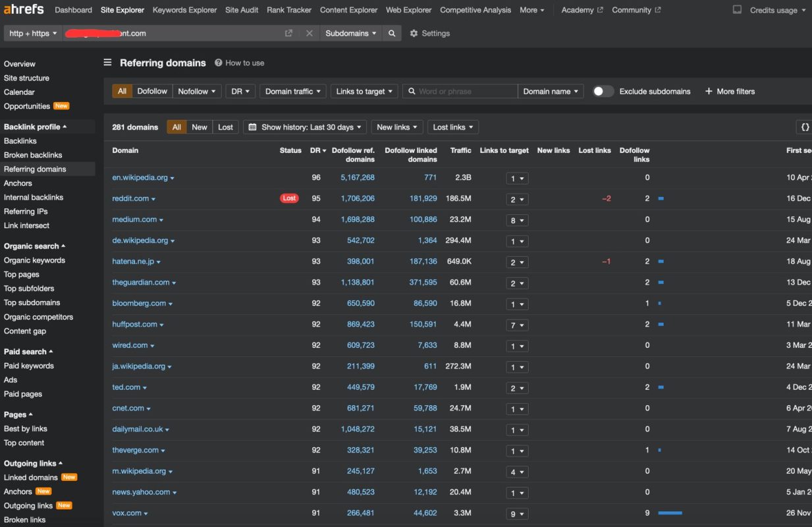
Task: Open the http + https protocol dropdown
Action: coord(33,34)
